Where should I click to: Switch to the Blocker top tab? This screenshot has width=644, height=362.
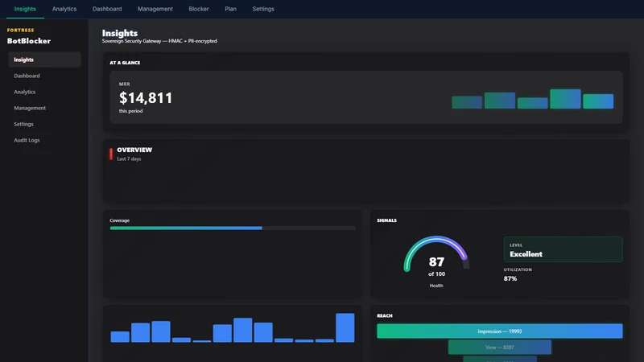tap(199, 9)
